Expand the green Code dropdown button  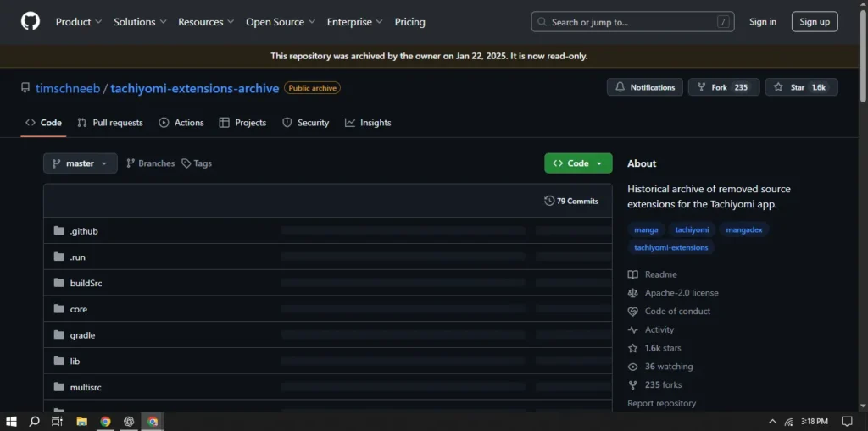(x=577, y=163)
